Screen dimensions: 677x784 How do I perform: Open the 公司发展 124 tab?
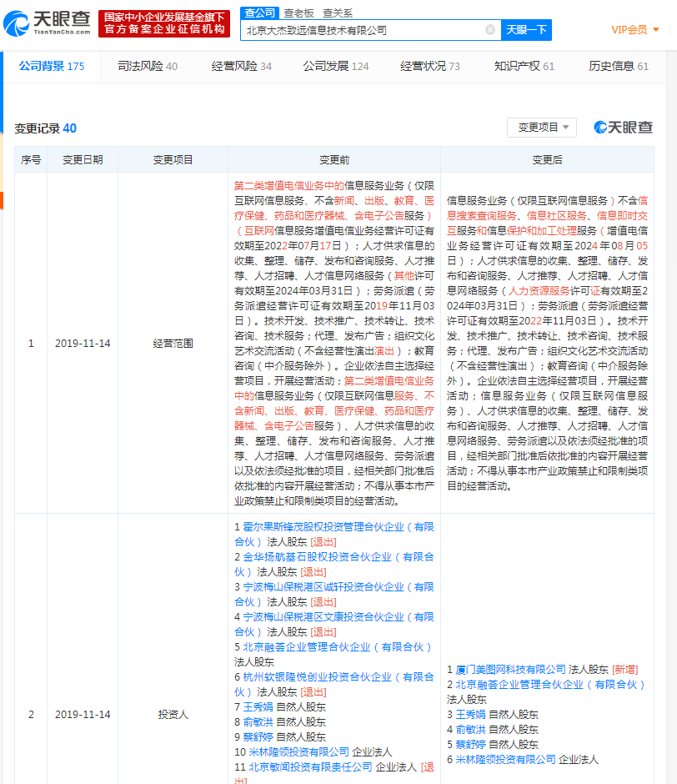tap(336, 66)
